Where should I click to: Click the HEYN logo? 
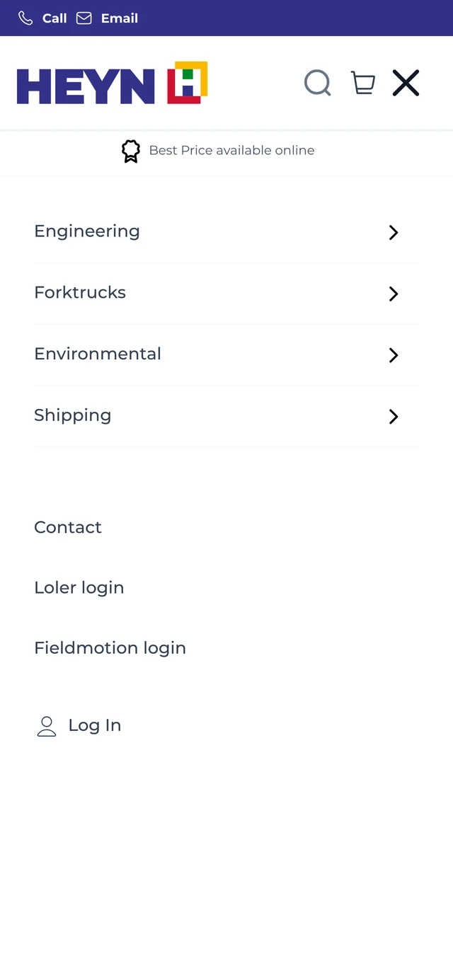pyautogui.click(x=113, y=83)
